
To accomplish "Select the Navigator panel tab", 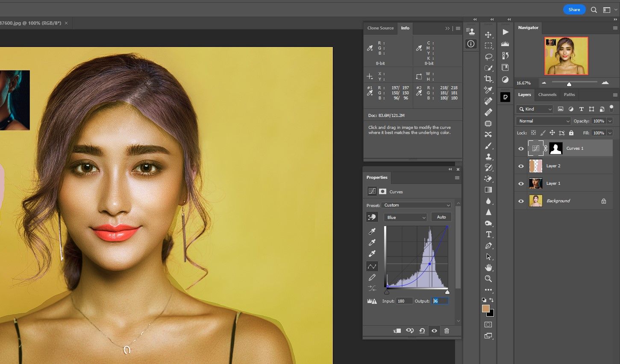I will pos(528,28).
